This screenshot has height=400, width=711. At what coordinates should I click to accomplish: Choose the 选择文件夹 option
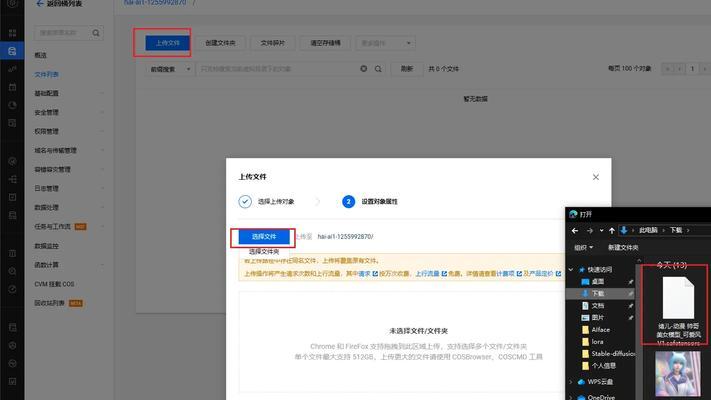point(264,252)
